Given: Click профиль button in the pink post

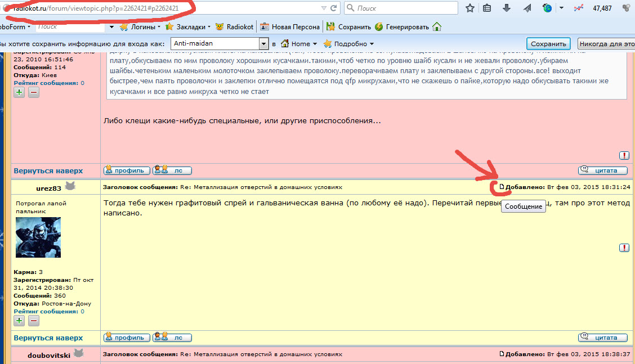Looking at the screenshot, I should point(127,170).
